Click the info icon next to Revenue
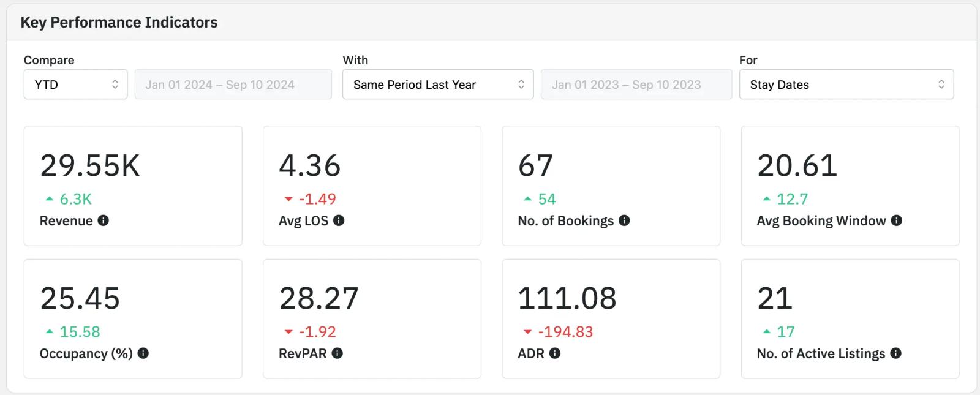Image resolution: width=980 pixels, height=395 pixels. [x=104, y=220]
